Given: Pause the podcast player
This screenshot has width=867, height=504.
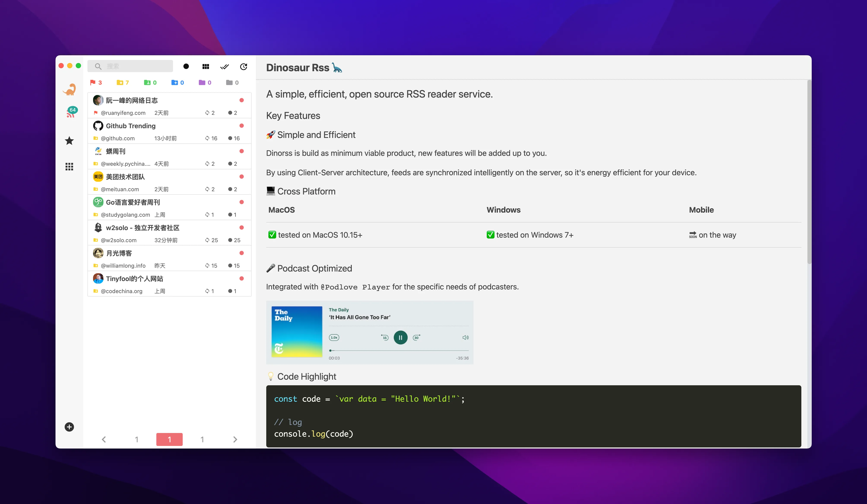Looking at the screenshot, I should coord(401,337).
